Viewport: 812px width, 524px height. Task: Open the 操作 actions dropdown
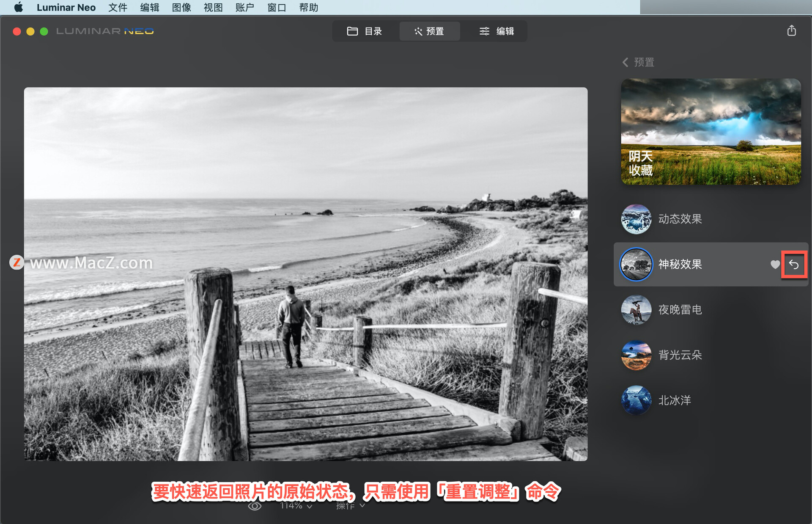click(350, 506)
